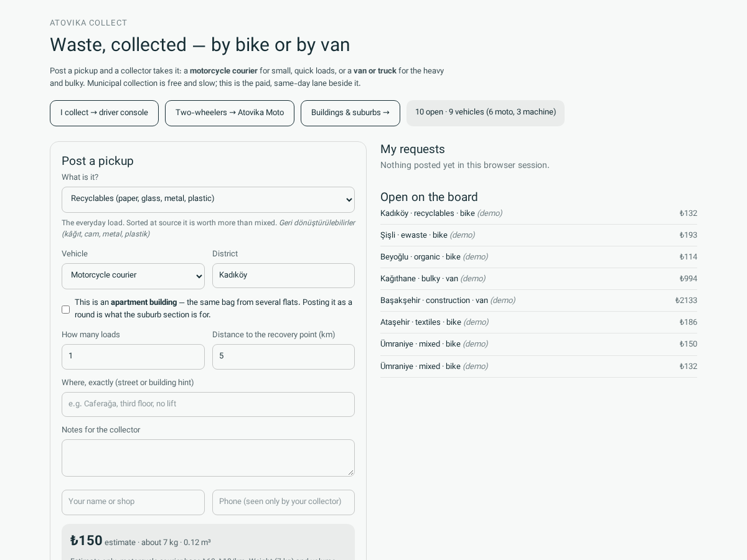The image size is (747, 560).
Task: Select the Ataşehir textiles bike request
Action: pyautogui.click(x=538, y=322)
